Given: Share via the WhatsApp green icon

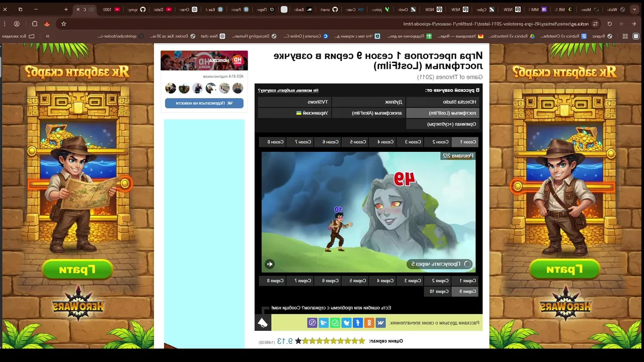Looking at the screenshot, I should click(x=335, y=323).
